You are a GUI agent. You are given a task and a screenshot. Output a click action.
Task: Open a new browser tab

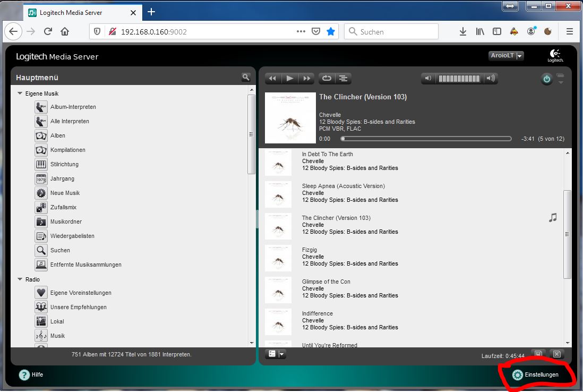tap(151, 12)
